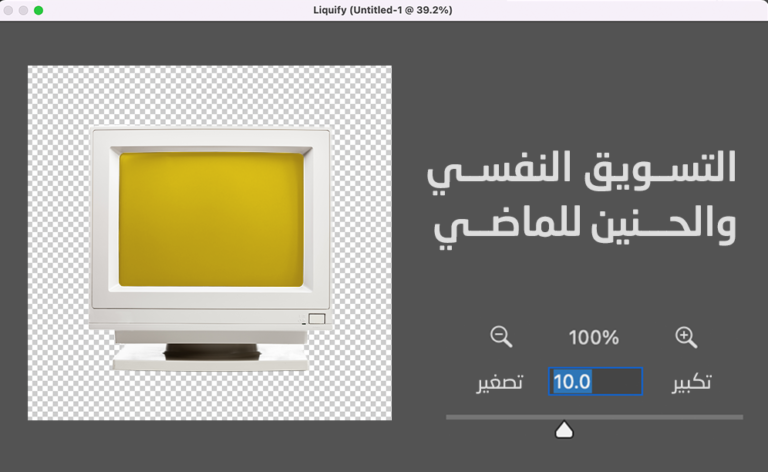Click the transparent checkered area above the monitor
This screenshot has height=472, width=768.
tap(210, 95)
